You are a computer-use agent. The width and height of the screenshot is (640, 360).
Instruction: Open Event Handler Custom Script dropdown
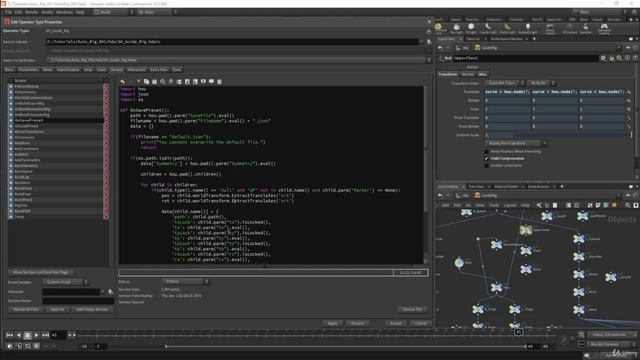coord(65,282)
